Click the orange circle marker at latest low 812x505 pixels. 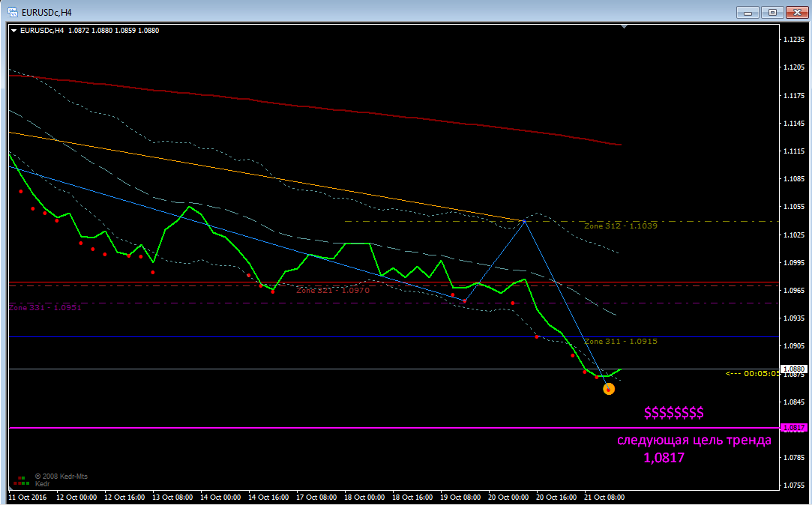(x=609, y=389)
